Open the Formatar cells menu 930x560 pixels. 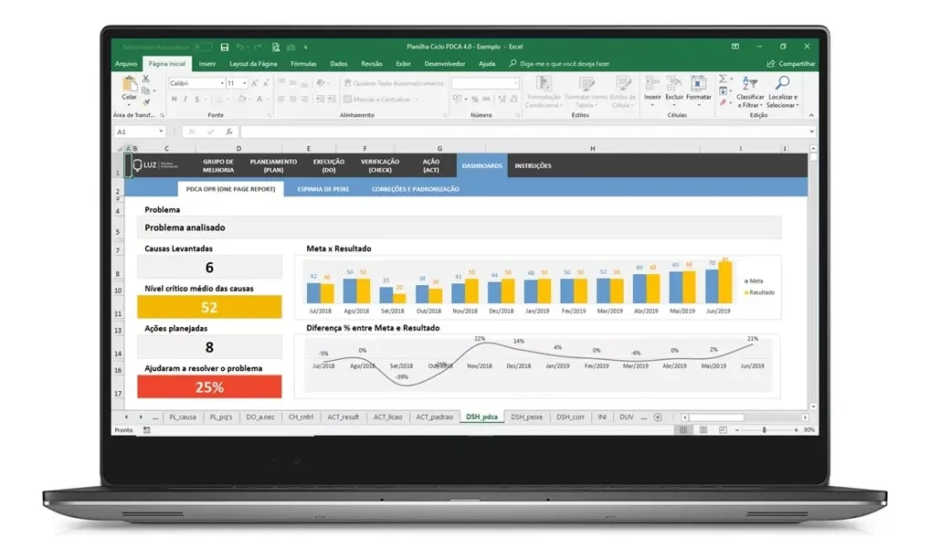(699, 90)
